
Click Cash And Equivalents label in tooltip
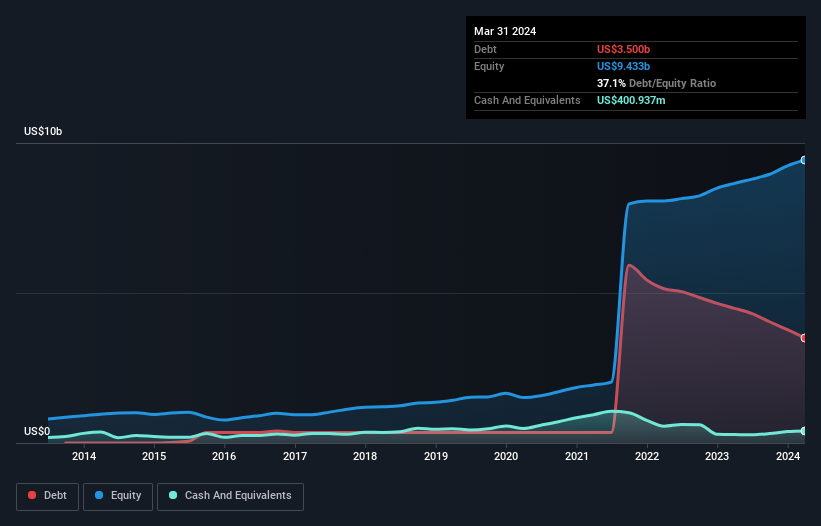(x=527, y=100)
